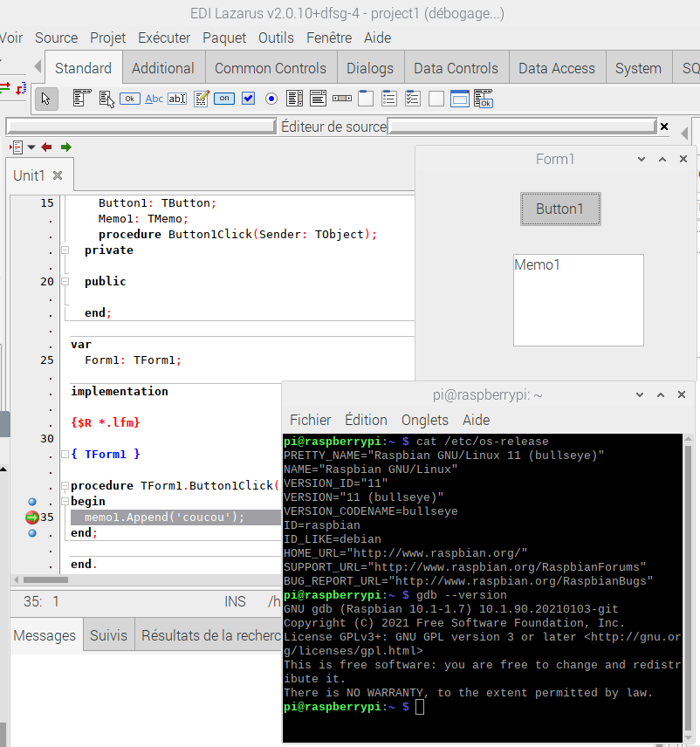
Task: Pick the TRadioButton component in the palette
Action: point(271,99)
